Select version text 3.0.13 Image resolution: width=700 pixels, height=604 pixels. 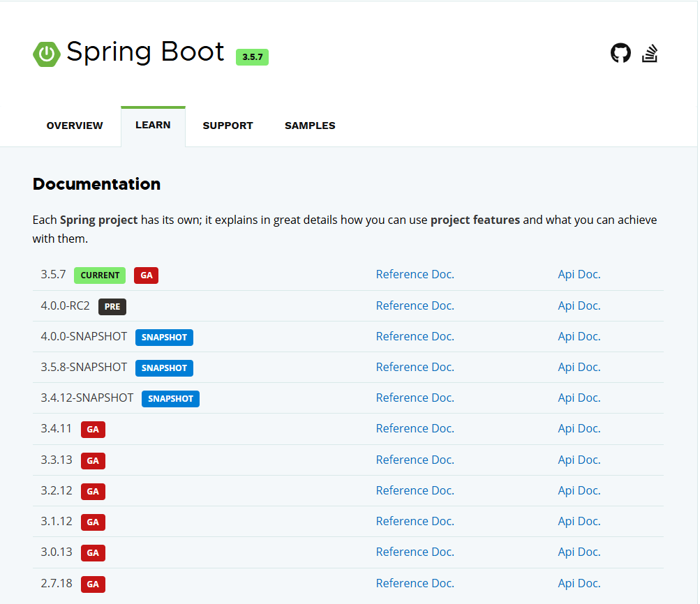tap(57, 552)
